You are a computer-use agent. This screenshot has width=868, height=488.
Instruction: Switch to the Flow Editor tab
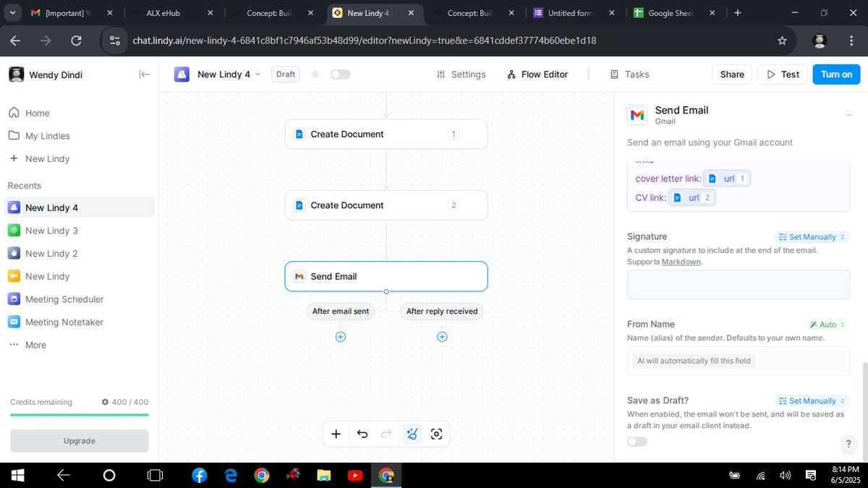(x=537, y=74)
